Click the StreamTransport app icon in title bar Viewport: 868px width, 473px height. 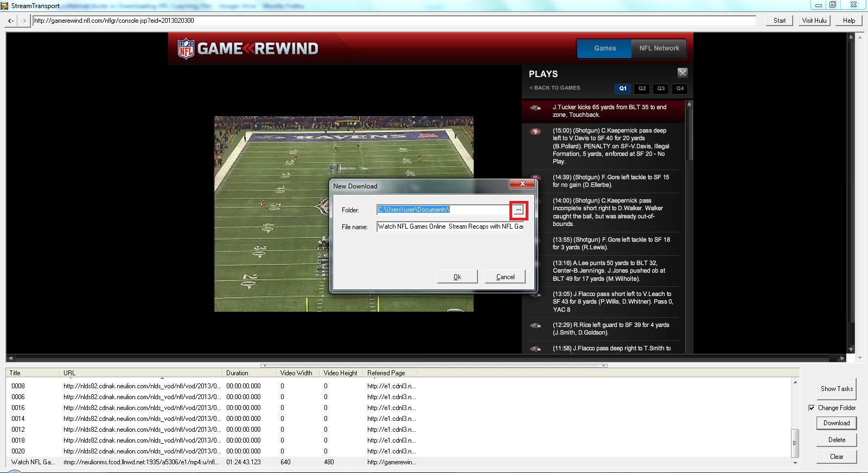click(x=5, y=5)
